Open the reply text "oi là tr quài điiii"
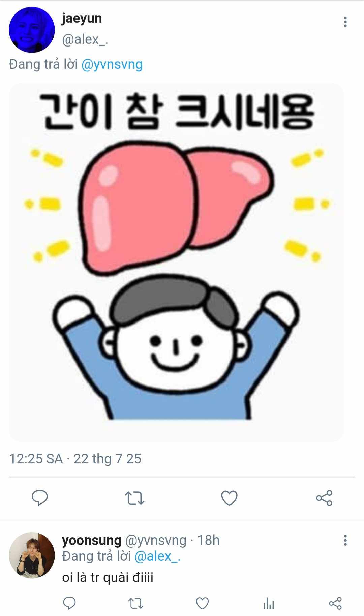364x616 pixels. pos(108,577)
